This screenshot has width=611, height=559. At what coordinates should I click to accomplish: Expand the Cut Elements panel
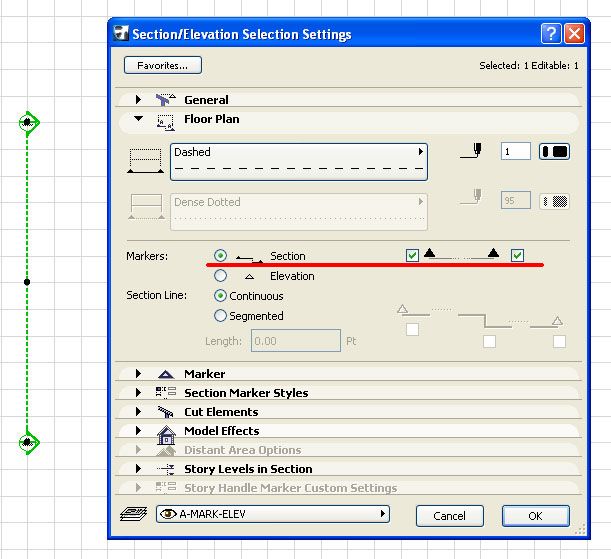(x=138, y=411)
